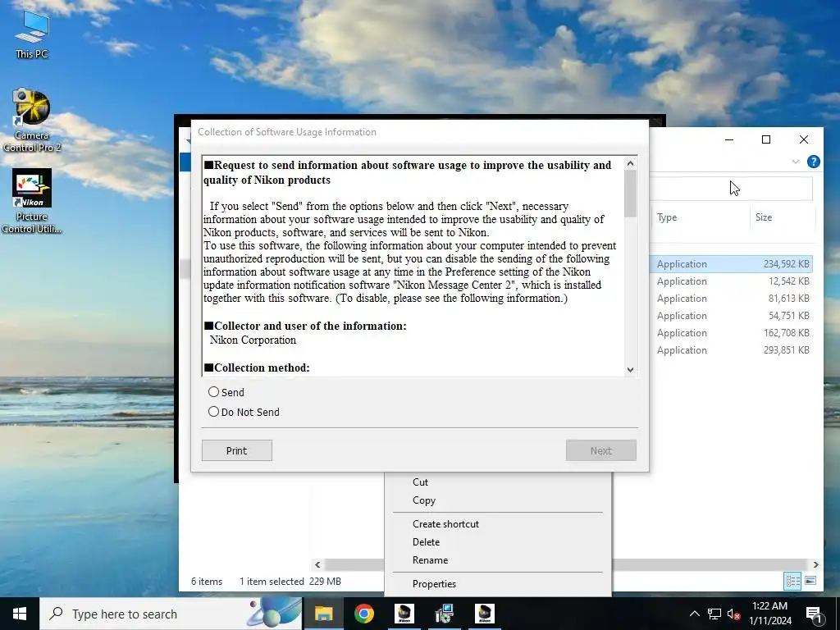Image resolution: width=840 pixels, height=630 pixels.
Task: Open last Nikon taskbar icon
Action: click(484, 614)
